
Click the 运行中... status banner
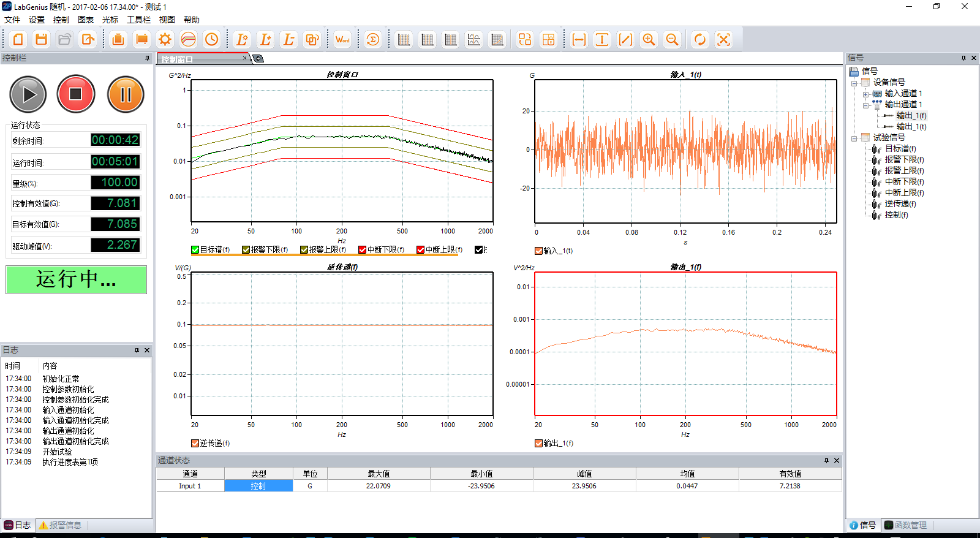click(76, 279)
